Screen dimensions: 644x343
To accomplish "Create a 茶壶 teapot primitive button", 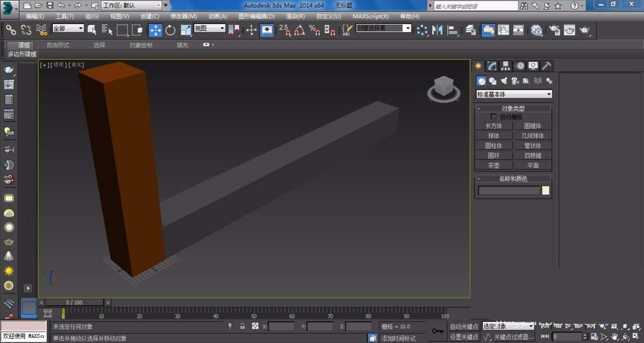I will coord(494,165).
